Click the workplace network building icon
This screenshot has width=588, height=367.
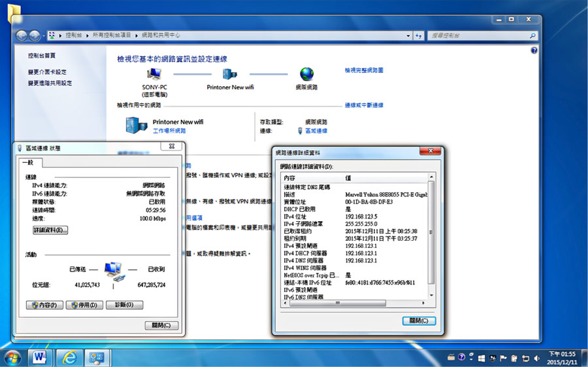point(136,125)
